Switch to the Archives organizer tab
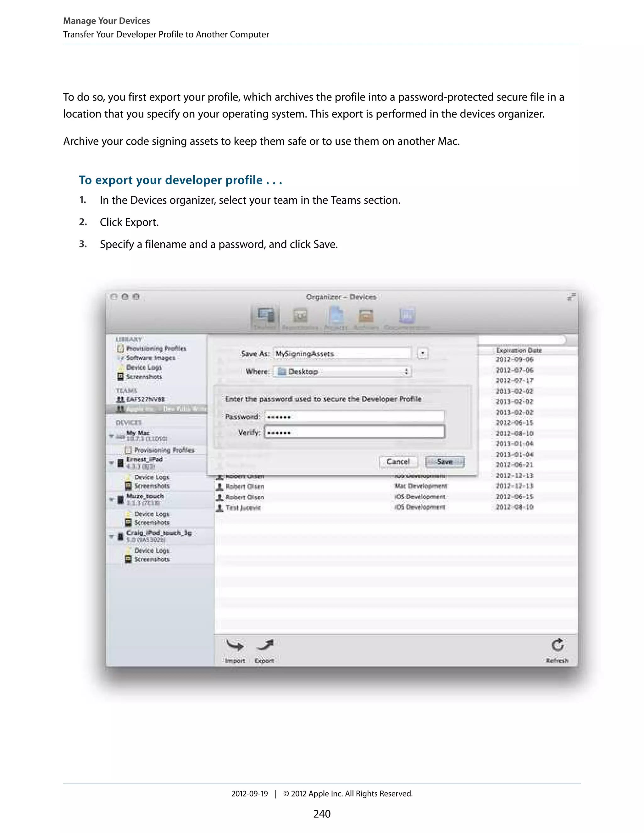 tap(366, 318)
